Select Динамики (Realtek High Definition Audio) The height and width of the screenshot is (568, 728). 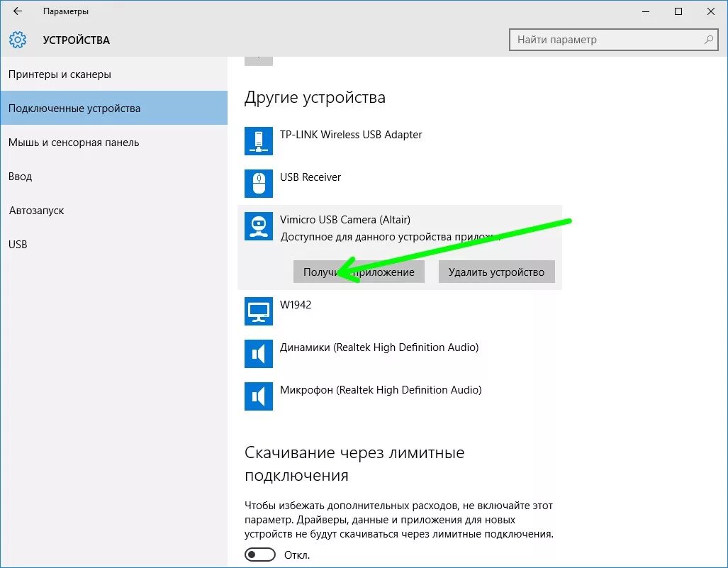pyautogui.click(x=379, y=347)
